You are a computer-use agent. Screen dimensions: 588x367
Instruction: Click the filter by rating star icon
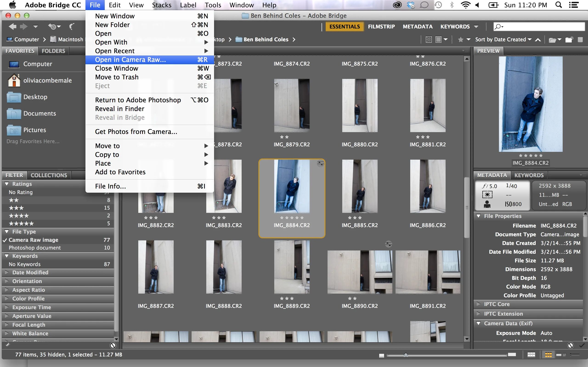(461, 39)
